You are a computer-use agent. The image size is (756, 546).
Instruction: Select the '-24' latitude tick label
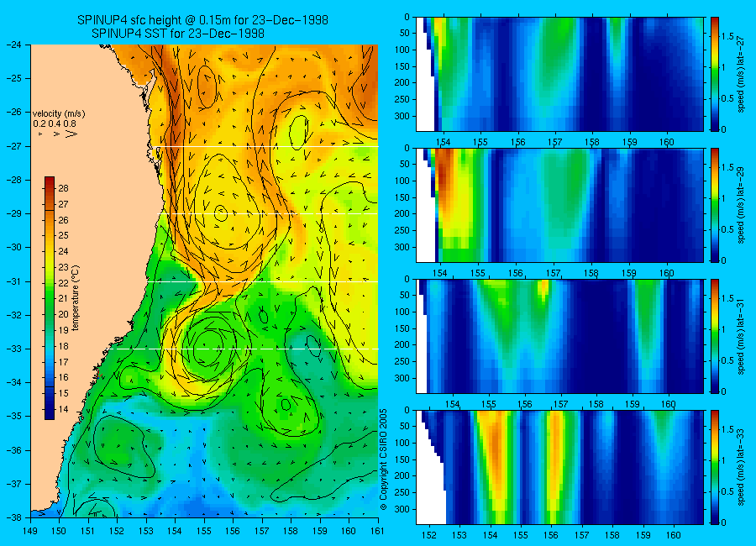14,45
